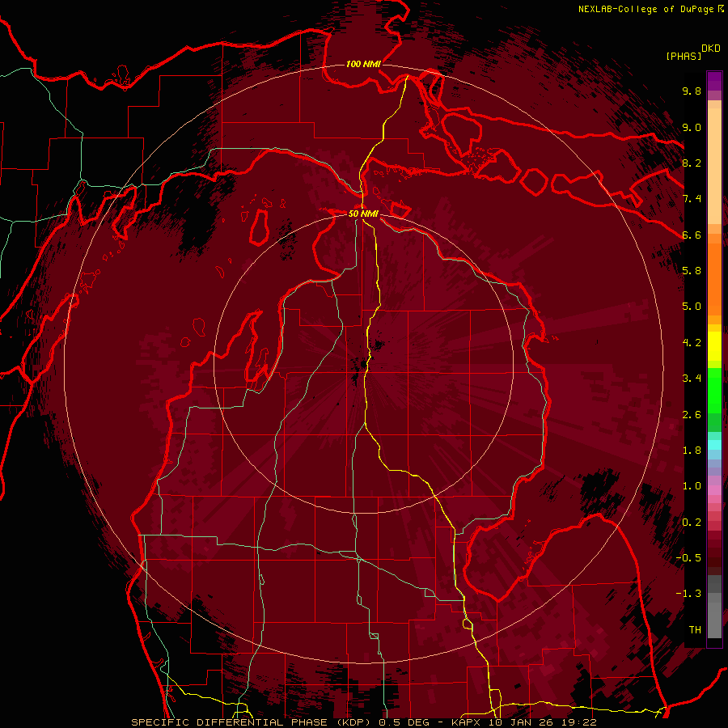Screen dimensions: 728x728
Task: Click the "100 NMI" range ring label
Action: (x=363, y=64)
